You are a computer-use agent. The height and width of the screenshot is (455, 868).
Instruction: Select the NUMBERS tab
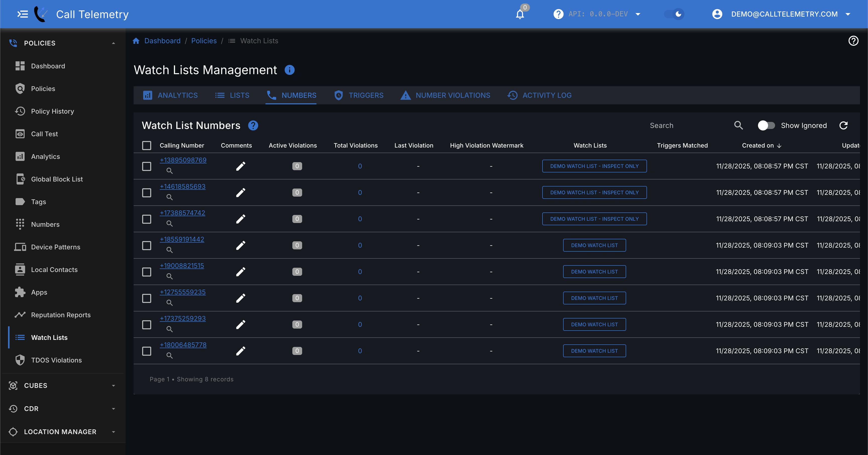pyautogui.click(x=291, y=95)
